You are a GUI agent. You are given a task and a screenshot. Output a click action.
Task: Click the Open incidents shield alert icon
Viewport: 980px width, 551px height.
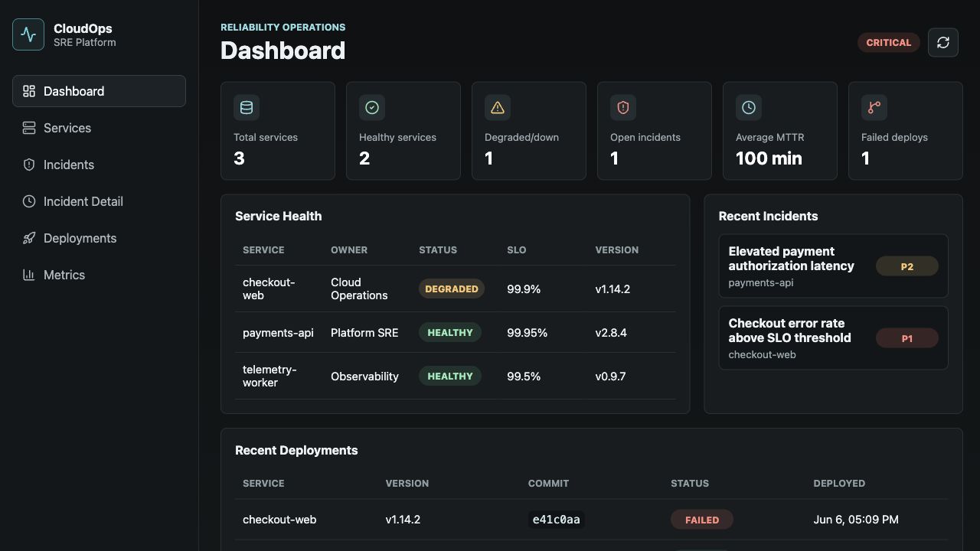point(623,108)
